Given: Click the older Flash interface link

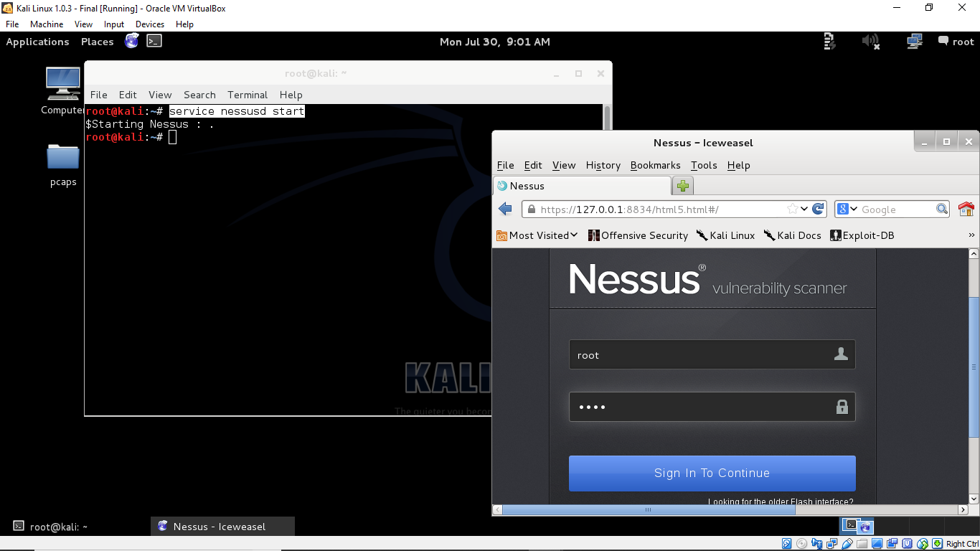Looking at the screenshot, I should (781, 501).
